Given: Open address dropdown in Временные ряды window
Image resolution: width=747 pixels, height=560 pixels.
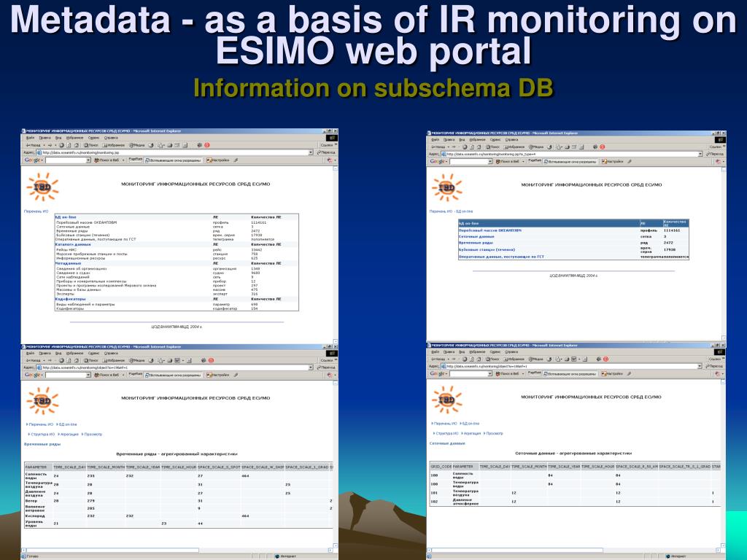Looking at the screenshot, I should [311, 367].
